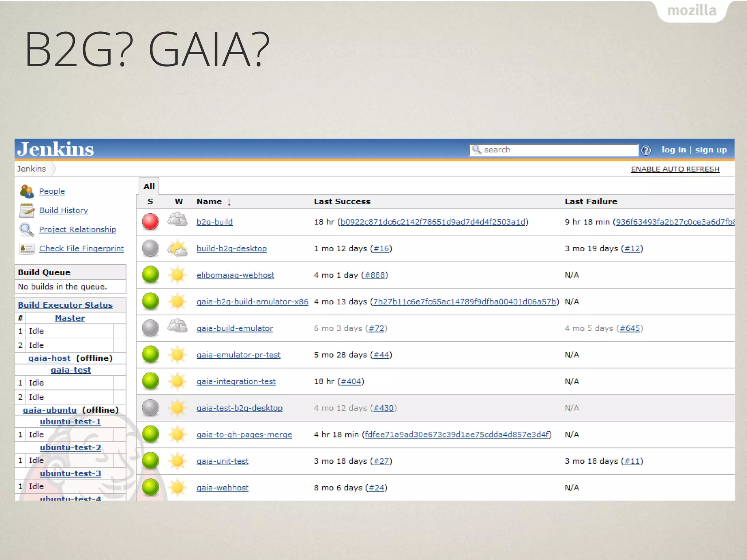Open failed build #12 of build-b2g-desktop
747x560 pixels.
click(x=632, y=248)
